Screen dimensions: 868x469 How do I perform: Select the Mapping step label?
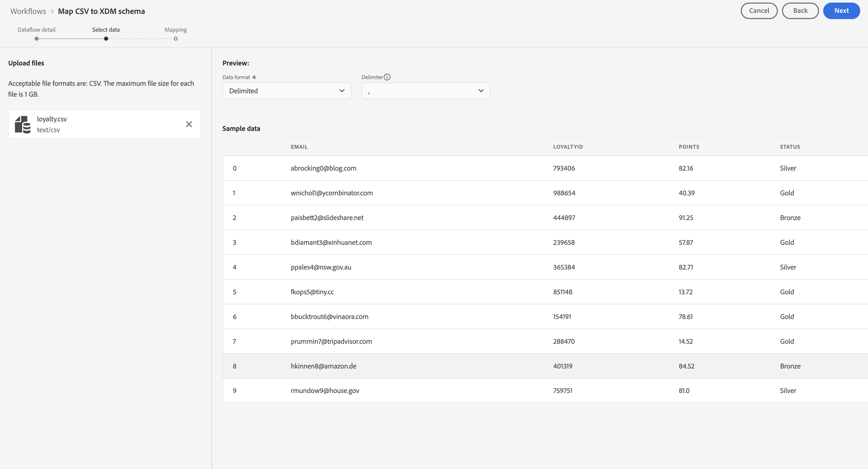point(176,30)
